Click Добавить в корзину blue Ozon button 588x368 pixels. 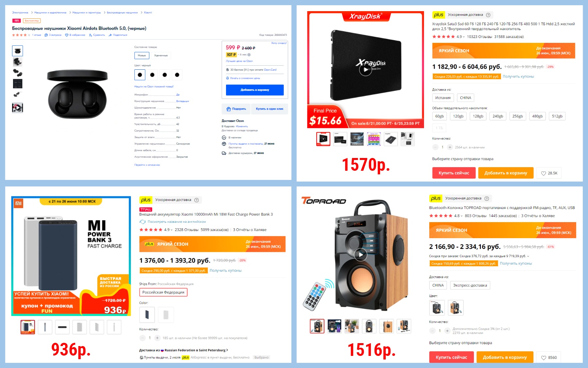click(255, 90)
